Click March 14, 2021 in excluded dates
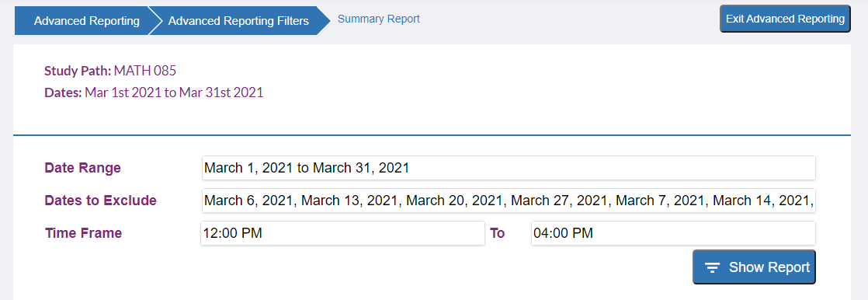 pyautogui.click(x=763, y=201)
